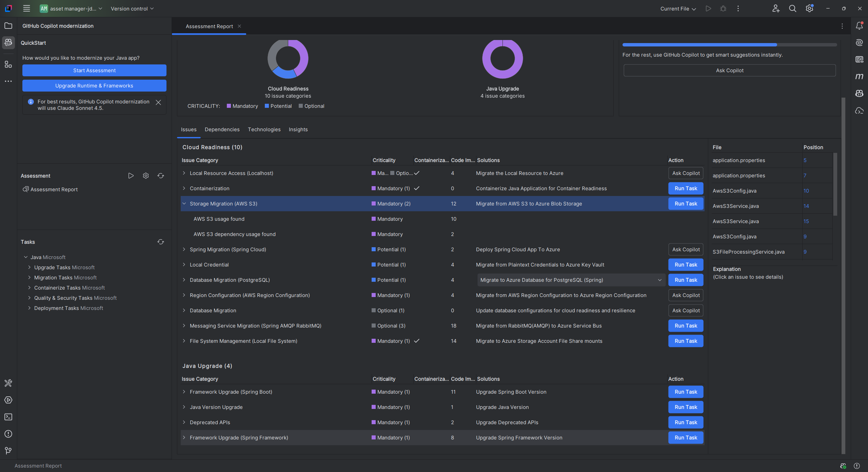Switch to the Insights tab

tap(298, 130)
